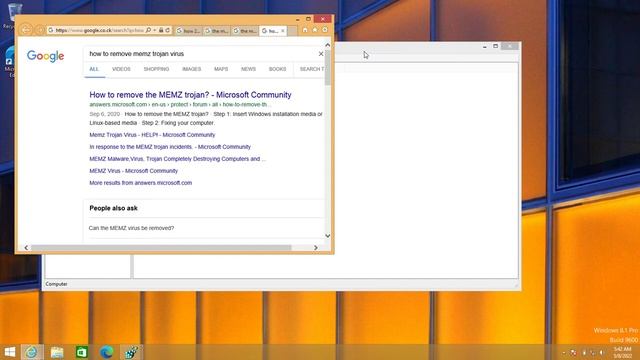
Task: Click the address bar URL field
Action: click(x=100, y=30)
